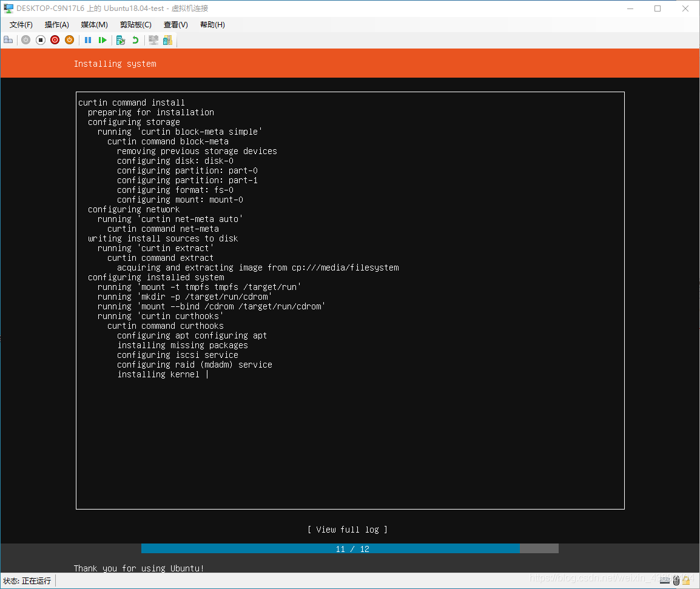The width and height of the screenshot is (700, 589).
Task: Click the greyed-out Start power icon
Action: point(26,40)
